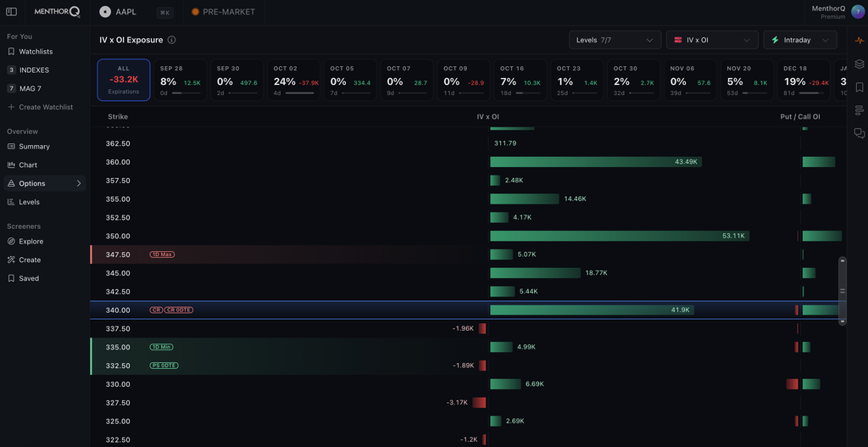Select the OCT 02 expiration card
Viewport: 868px width, 447px height.
pos(294,80)
